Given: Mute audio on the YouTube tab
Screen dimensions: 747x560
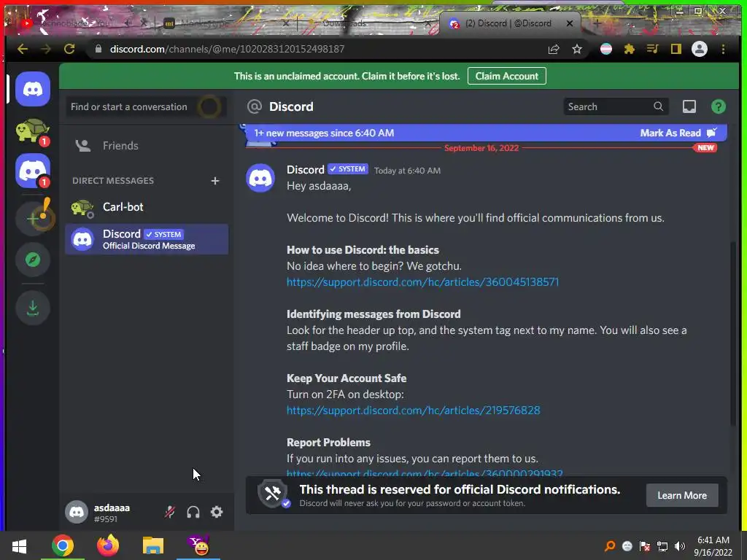Looking at the screenshot, I should [x=128, y=23].
